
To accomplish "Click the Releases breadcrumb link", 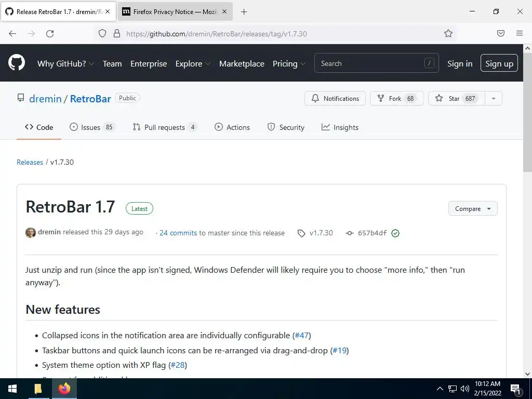I will click(x=30, y=162).
